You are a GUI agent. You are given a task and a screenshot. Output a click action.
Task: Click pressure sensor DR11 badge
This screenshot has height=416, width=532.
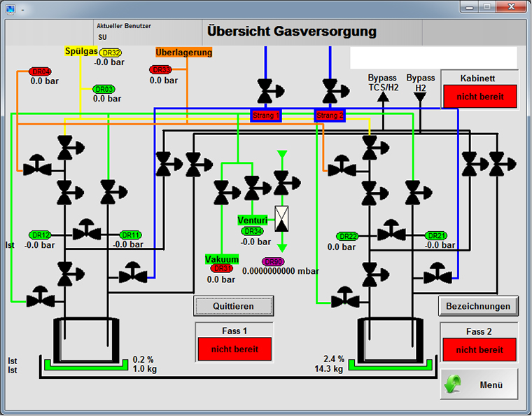click(x=131, y=235)
